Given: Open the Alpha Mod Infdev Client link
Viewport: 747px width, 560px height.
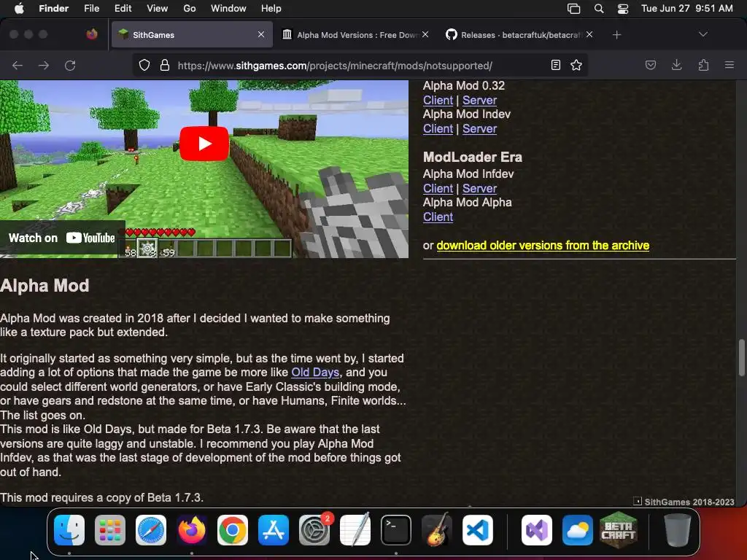Looking at the screenshot, I should point(438,189).
